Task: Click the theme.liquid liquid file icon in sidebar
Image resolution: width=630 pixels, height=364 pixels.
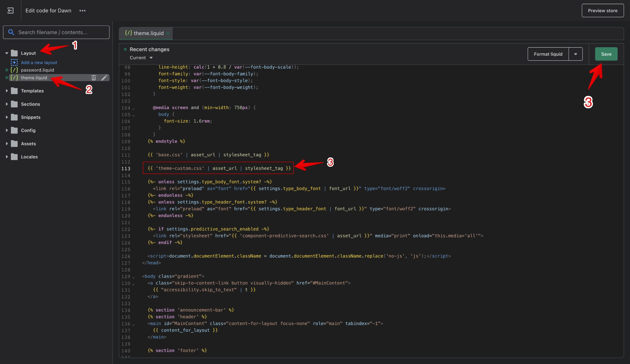Action: point(14,78)
